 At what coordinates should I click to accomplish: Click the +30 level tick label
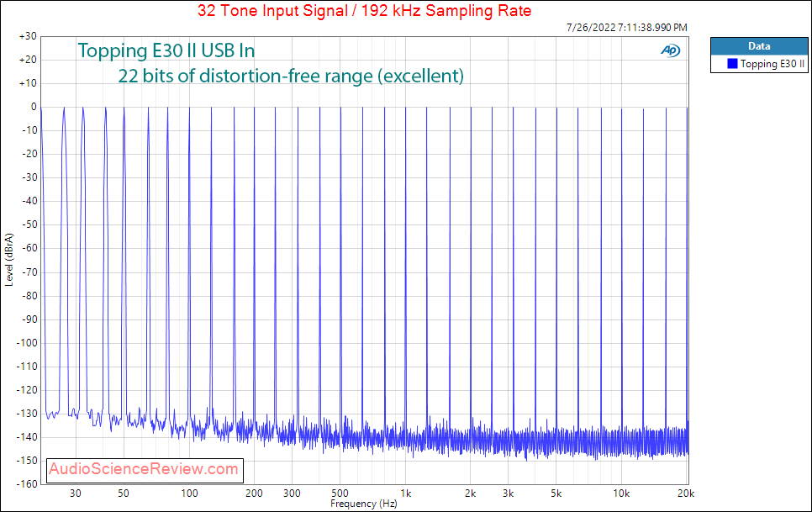[28, 36]
